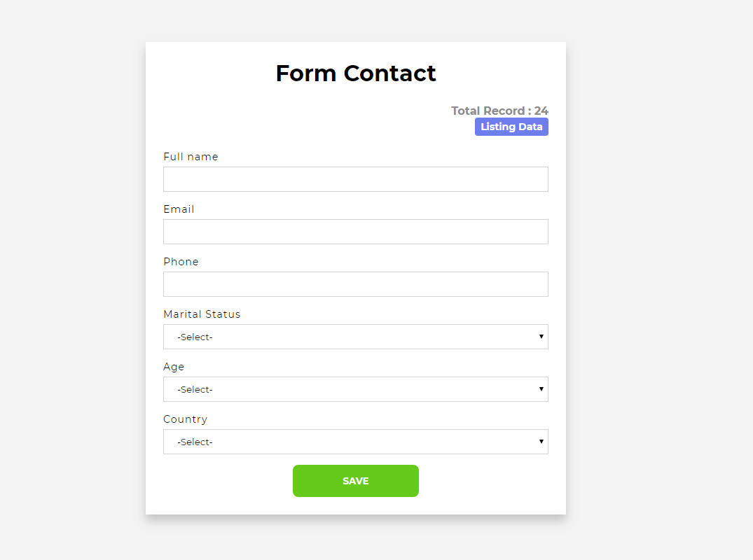Screen dimensions: 753x560
Task: Click the Marital Status dropdown arrow
Action: click(541, 337)
